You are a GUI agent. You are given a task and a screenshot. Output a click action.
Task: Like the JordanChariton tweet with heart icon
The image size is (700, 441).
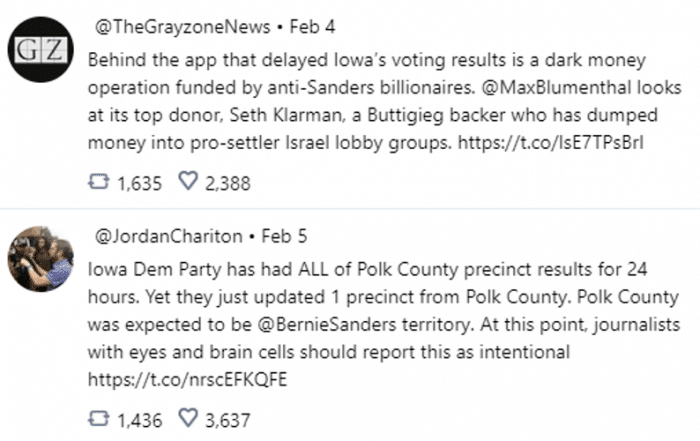188,417
